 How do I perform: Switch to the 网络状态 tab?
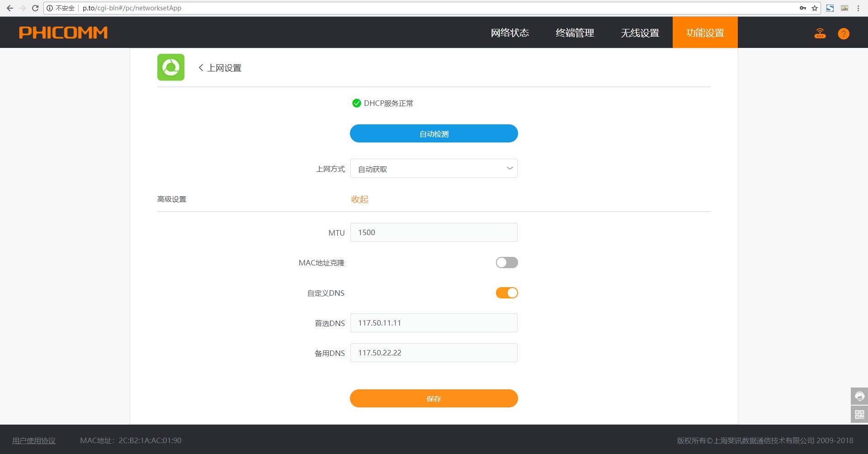(509, 33)
